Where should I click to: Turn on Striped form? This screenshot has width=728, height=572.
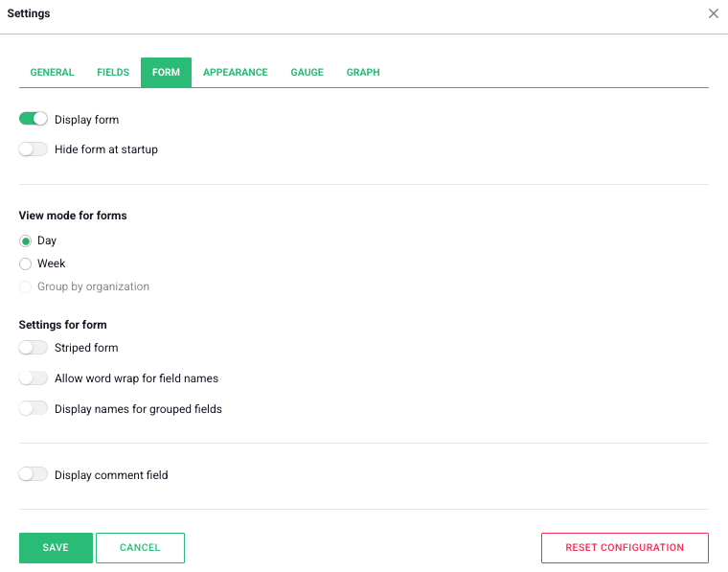coord(34,348)
